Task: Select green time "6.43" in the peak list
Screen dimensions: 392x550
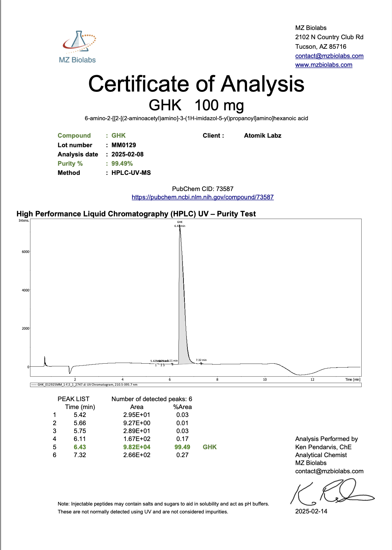Action: point(80,447)
